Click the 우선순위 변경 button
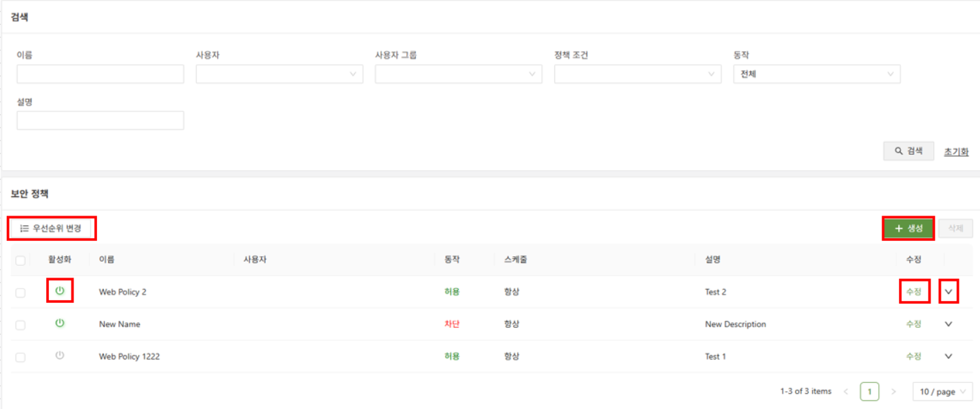 click(52, 229)
